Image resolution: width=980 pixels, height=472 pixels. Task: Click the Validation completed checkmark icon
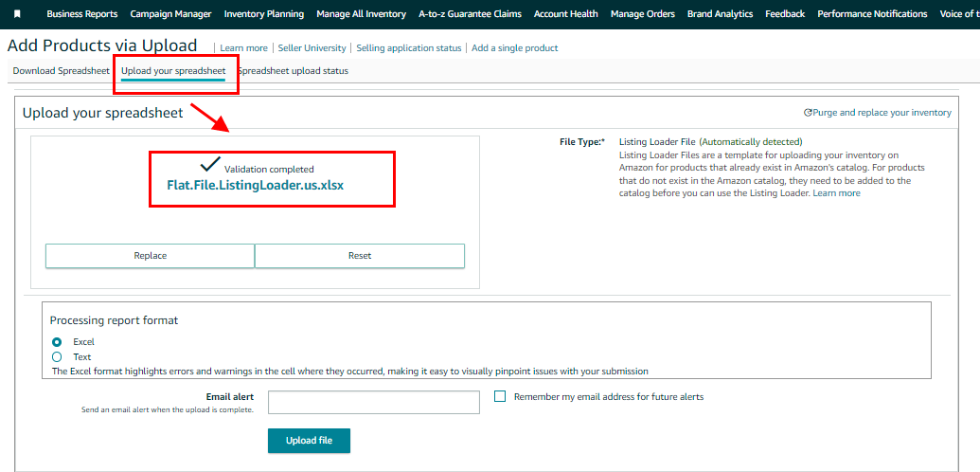[x=210, y=165]
